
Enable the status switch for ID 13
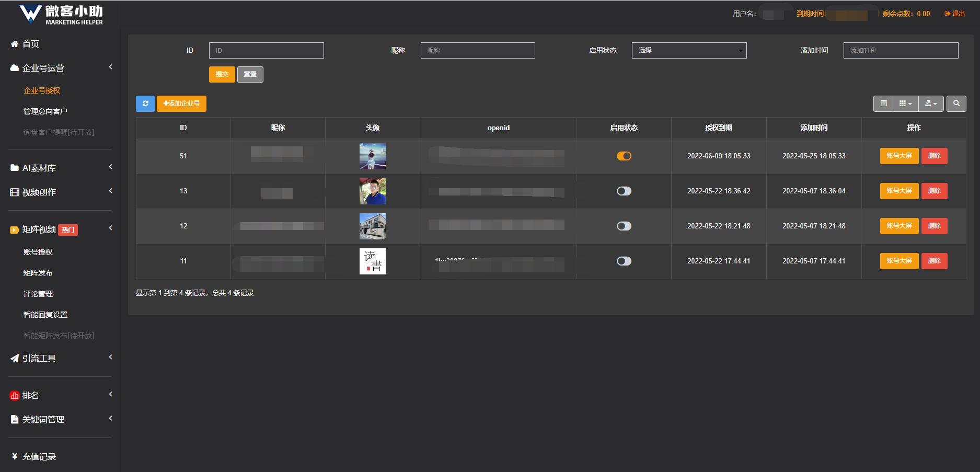[624, 191]
